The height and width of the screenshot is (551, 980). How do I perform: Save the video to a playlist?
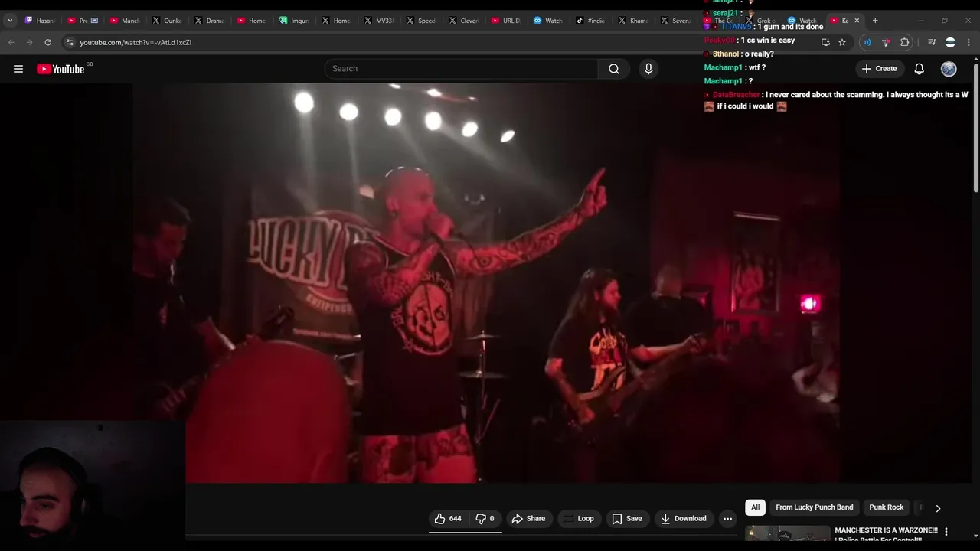627,519
